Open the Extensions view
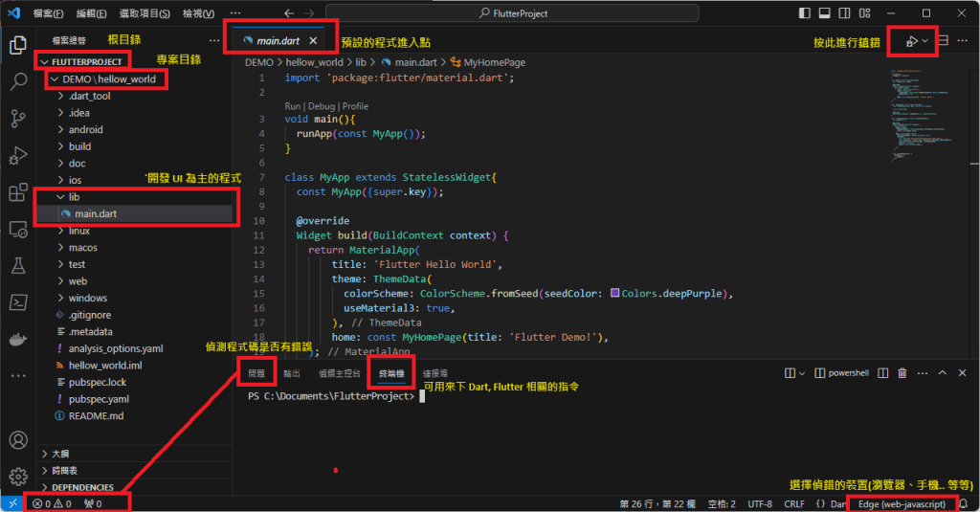This screenshot has height=512, width=980. tap(17, 193)
